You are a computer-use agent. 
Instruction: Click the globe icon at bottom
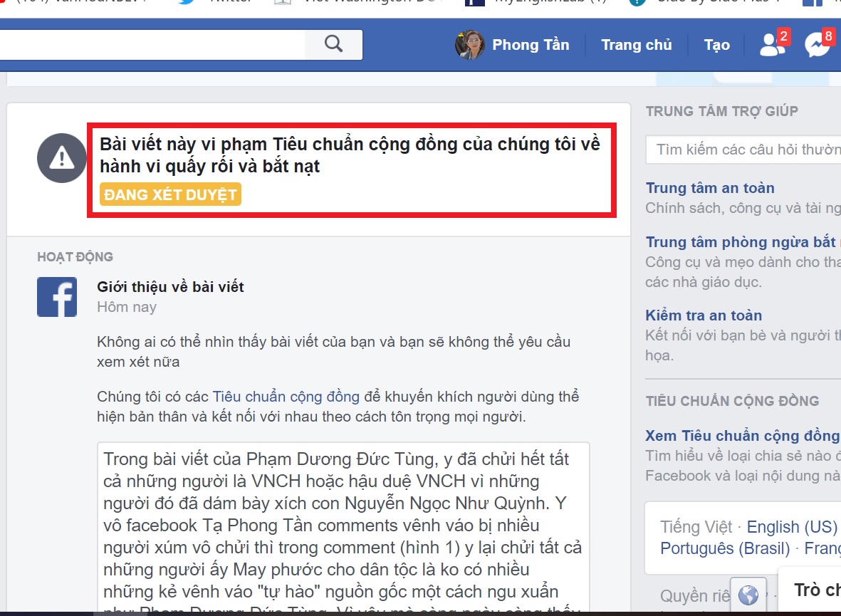748,595
